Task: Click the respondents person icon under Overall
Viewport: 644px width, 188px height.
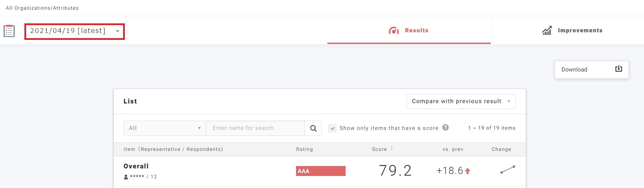Action: pos(126,177)
